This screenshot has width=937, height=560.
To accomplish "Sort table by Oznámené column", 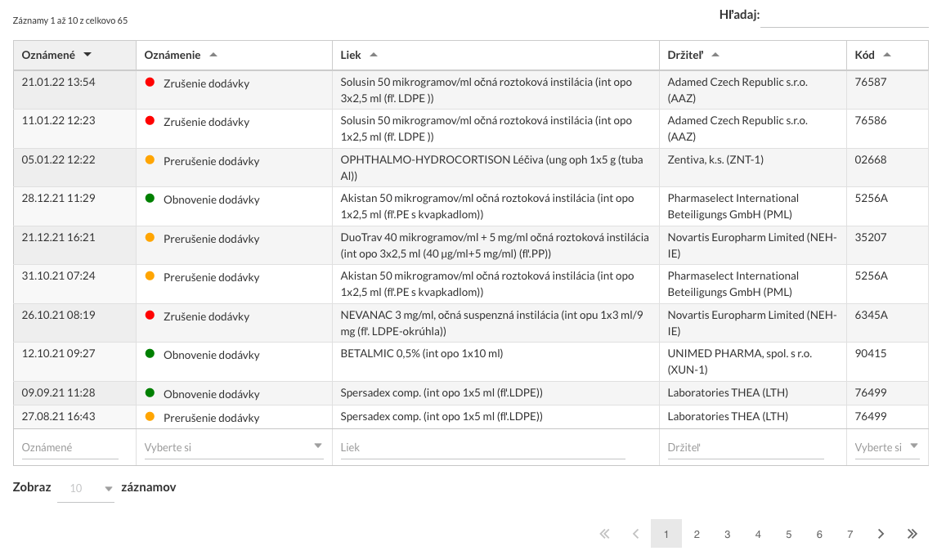I will (x=87, y=55).
